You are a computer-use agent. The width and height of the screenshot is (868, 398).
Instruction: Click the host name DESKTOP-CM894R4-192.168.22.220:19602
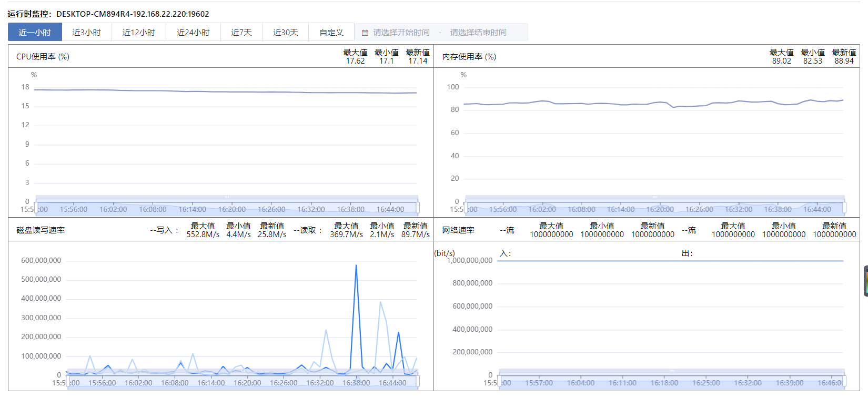pyautogui.click(x=133, y=14)
